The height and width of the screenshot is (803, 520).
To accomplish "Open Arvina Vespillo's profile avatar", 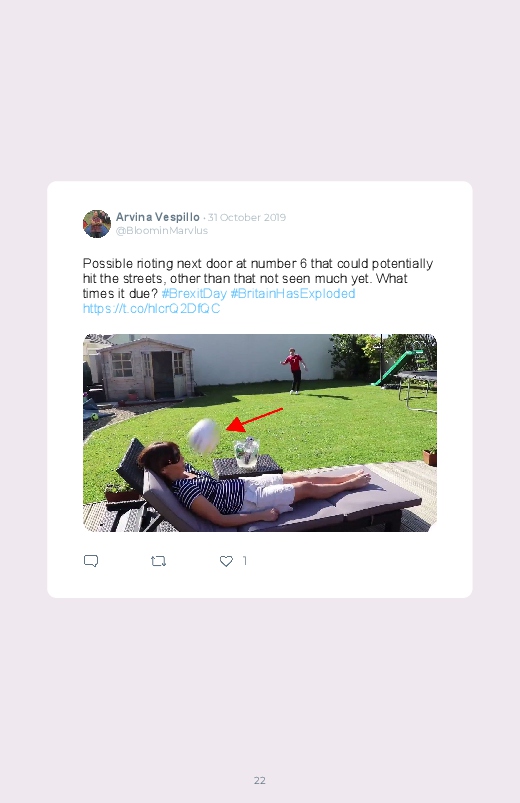I will [x=97, y=224].
